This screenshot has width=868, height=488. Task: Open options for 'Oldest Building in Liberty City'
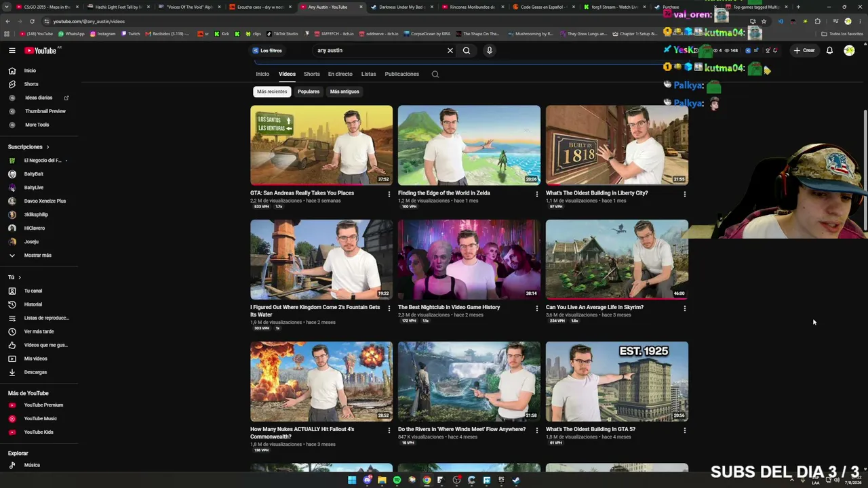coord(685,194)
